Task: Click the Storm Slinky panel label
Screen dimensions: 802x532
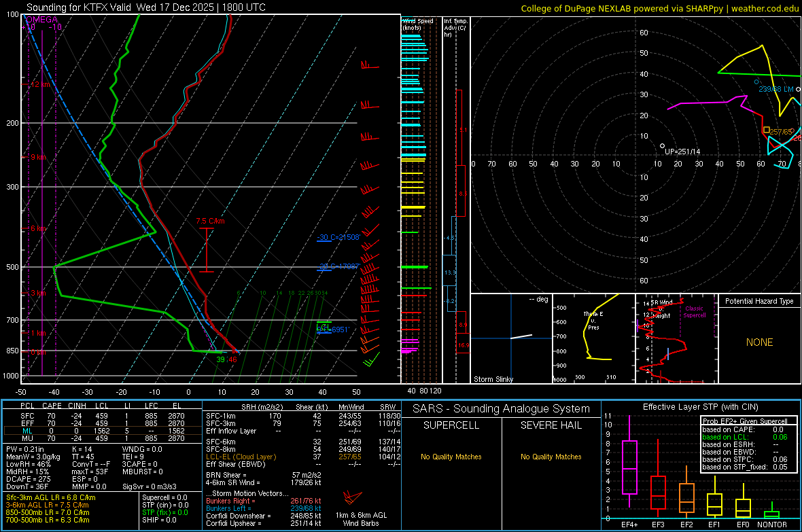Action: coord(493,379)
